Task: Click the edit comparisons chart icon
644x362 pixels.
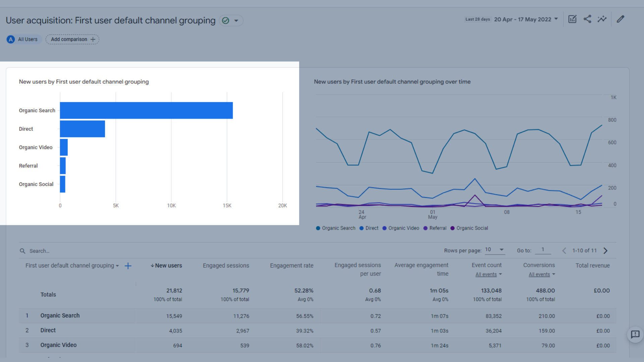Action: pos(572,19)
